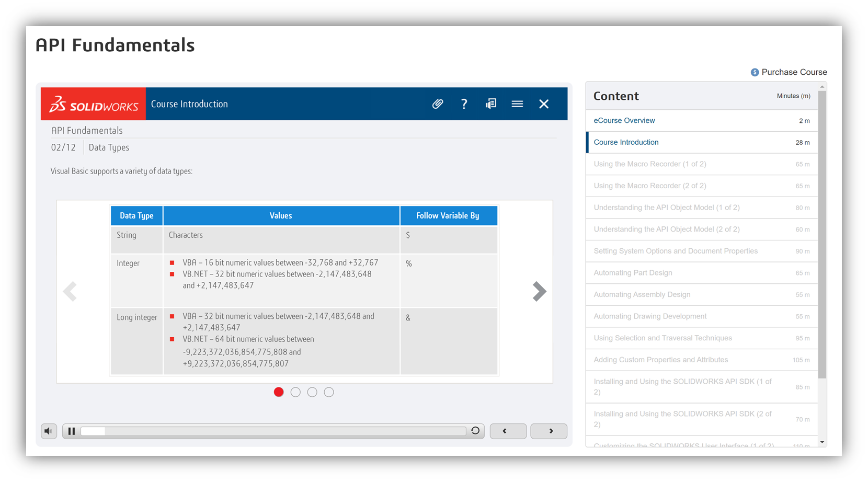Select Using Selection and Traversal Techniques
The height and width of the screenshot is (482, 868).
coord(702,338)
